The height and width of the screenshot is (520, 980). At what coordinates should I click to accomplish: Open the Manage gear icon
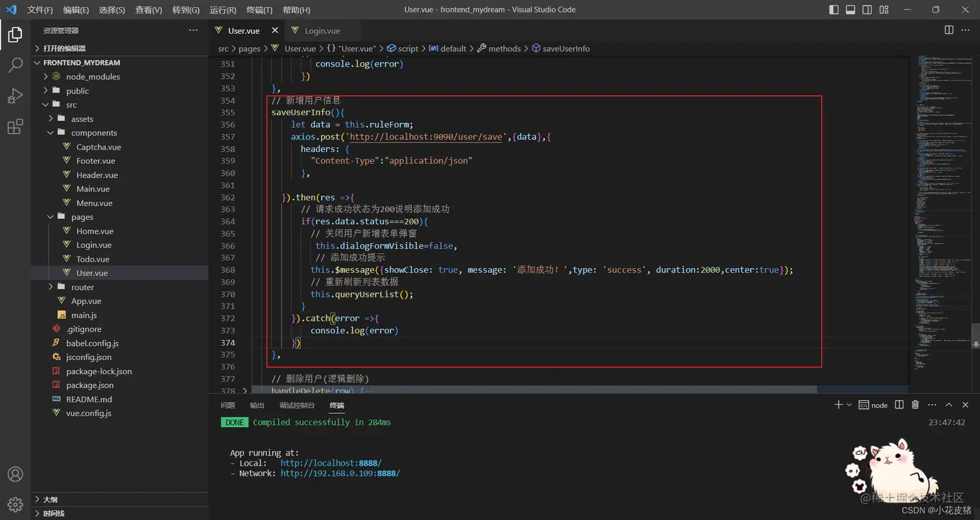[x=16, y=504]
